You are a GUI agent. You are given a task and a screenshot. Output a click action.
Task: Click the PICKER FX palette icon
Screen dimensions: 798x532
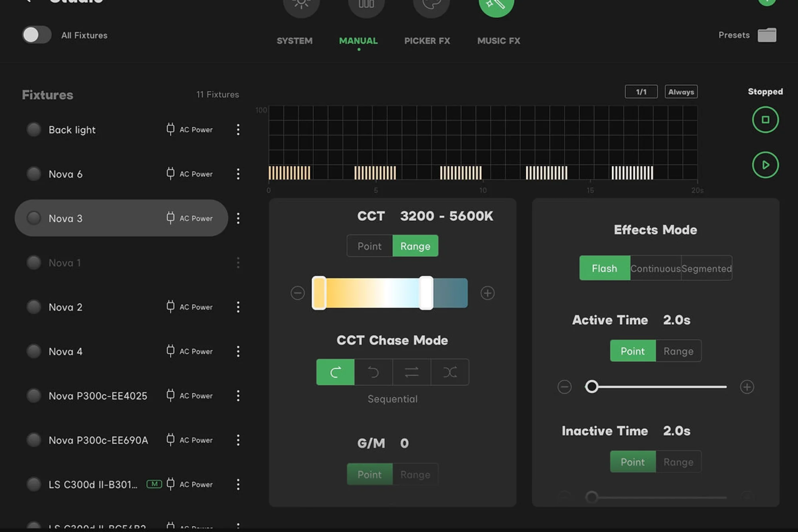coord(431,6)
